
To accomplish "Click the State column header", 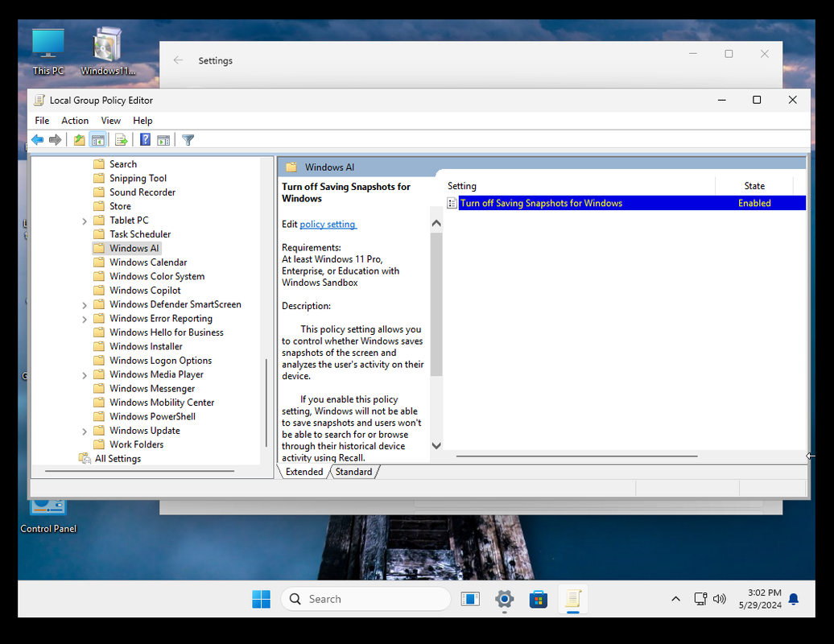I will pyautogui.click(x=754, y=186).
